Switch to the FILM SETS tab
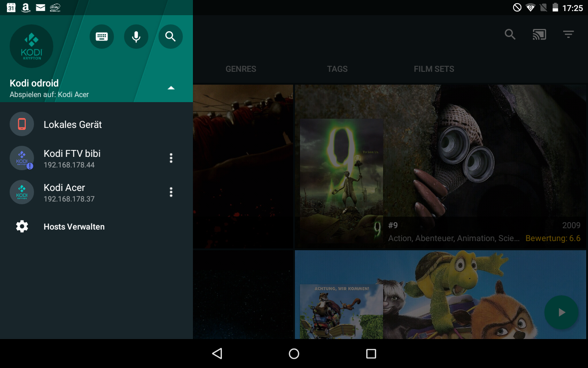The width and height of the screenshot is (588, 368). [x=434, y=69]
